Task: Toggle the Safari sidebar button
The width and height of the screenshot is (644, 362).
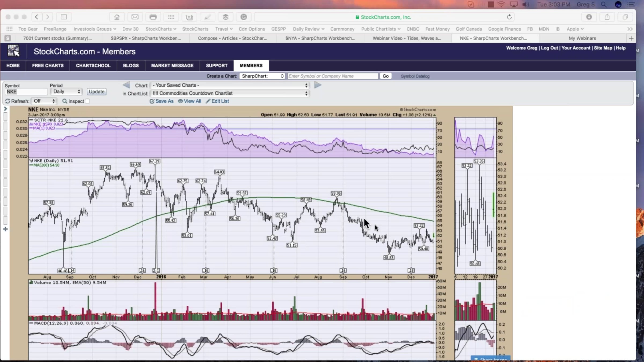Action: (64, 17)
